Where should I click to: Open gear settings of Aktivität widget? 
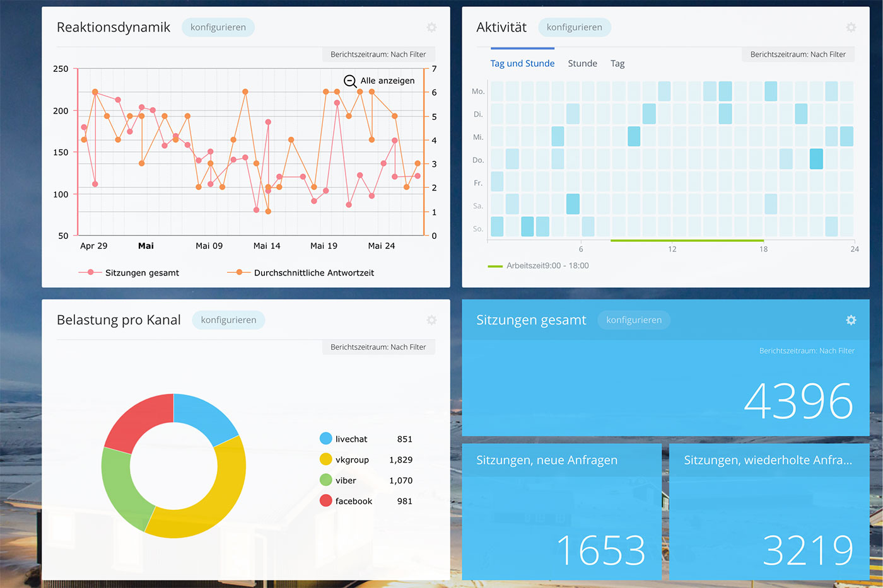click(851, 27)
